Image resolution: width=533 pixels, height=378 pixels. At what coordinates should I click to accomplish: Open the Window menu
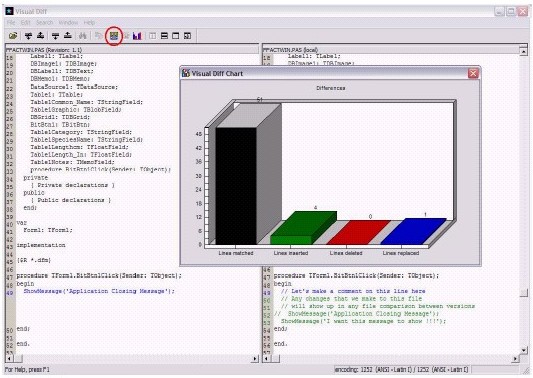coord(68,22)
